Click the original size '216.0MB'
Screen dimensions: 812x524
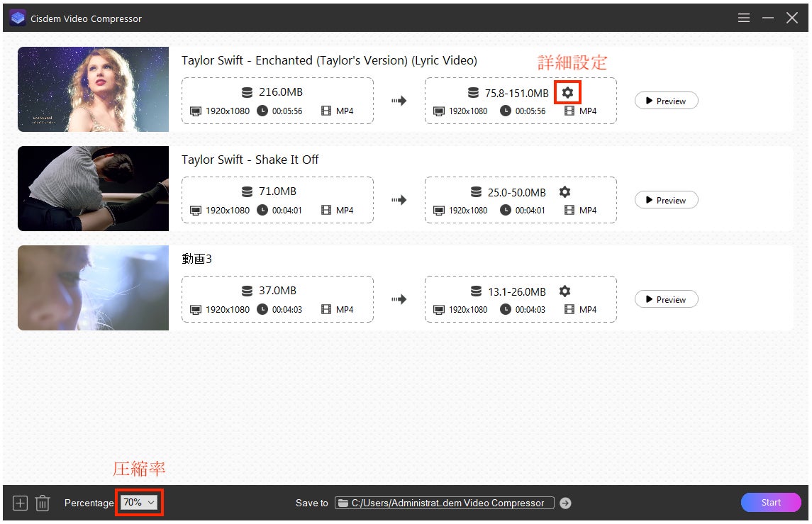click(281, 92)
